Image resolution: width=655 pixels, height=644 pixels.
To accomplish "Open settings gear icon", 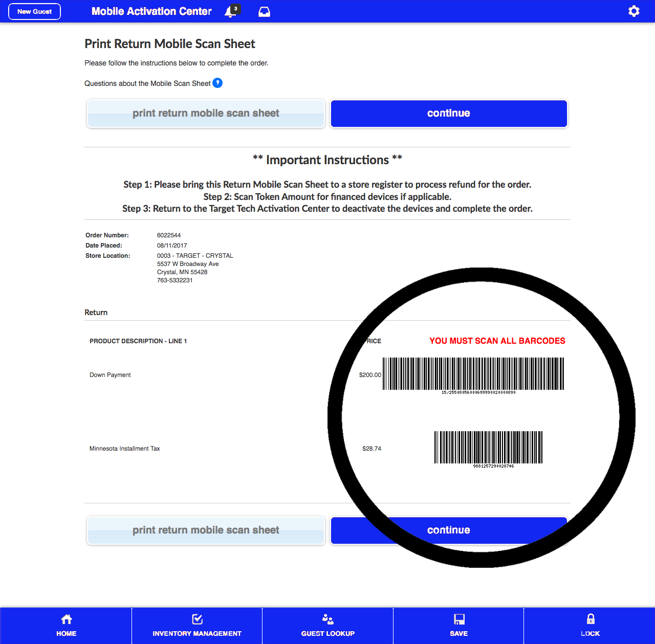I will point(634,11).
